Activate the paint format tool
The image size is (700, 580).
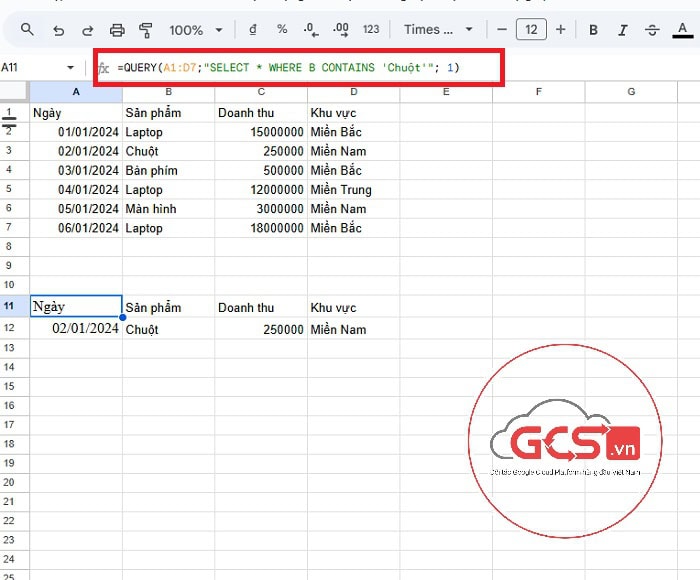pyautogui.click(x=146, y=30)
